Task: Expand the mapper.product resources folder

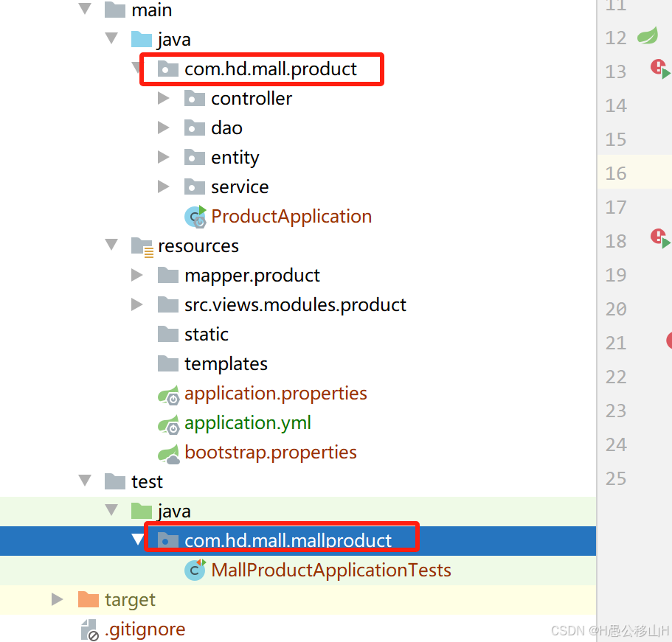Action: [136, 275]
